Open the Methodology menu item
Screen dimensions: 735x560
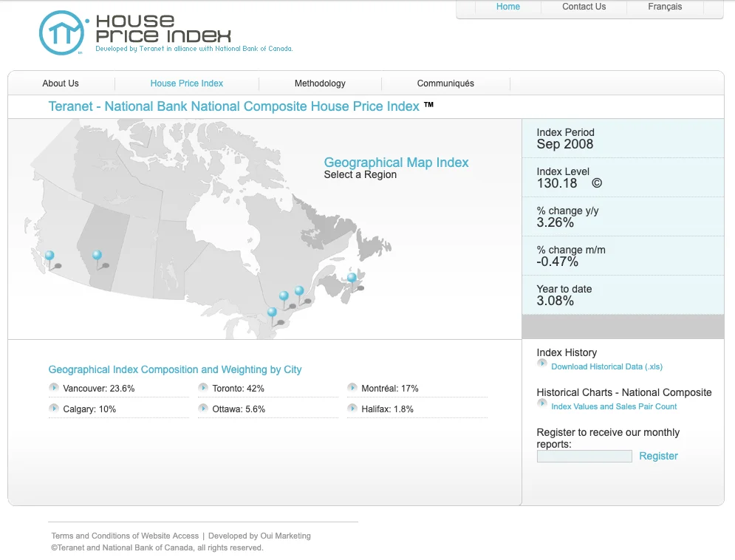pos(320,83)
